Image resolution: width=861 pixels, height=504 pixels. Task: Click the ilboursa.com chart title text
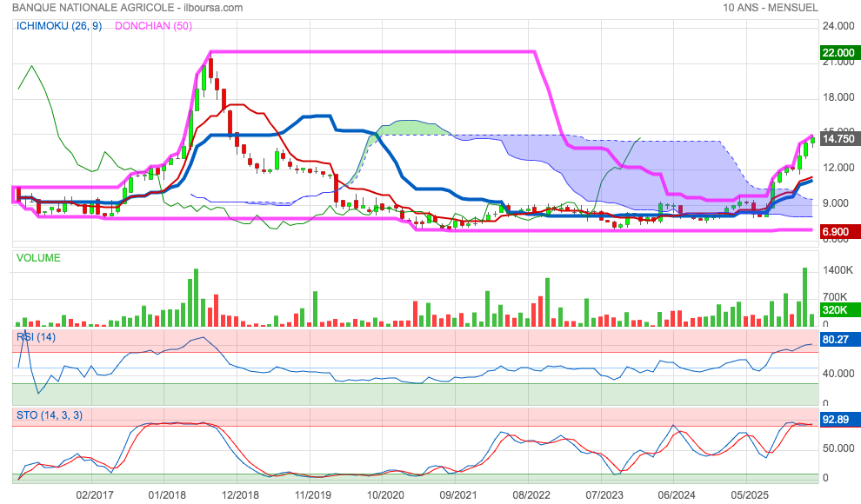click(x=126, y=8)
